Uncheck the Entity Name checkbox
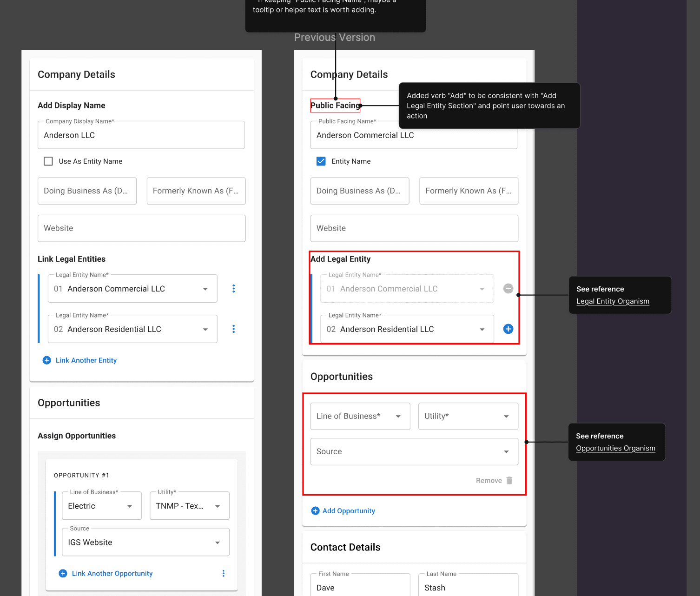Screen dimensions: 700x596 click(321, 161)
